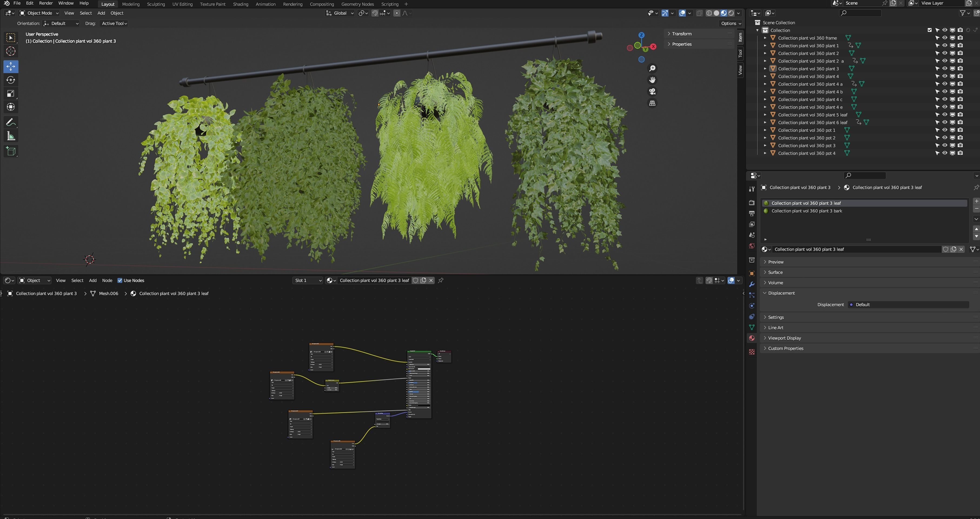Screen dimensions: 980x519
Task: Switch to the UV Editing workspace tab
Action: coord(182,4)
